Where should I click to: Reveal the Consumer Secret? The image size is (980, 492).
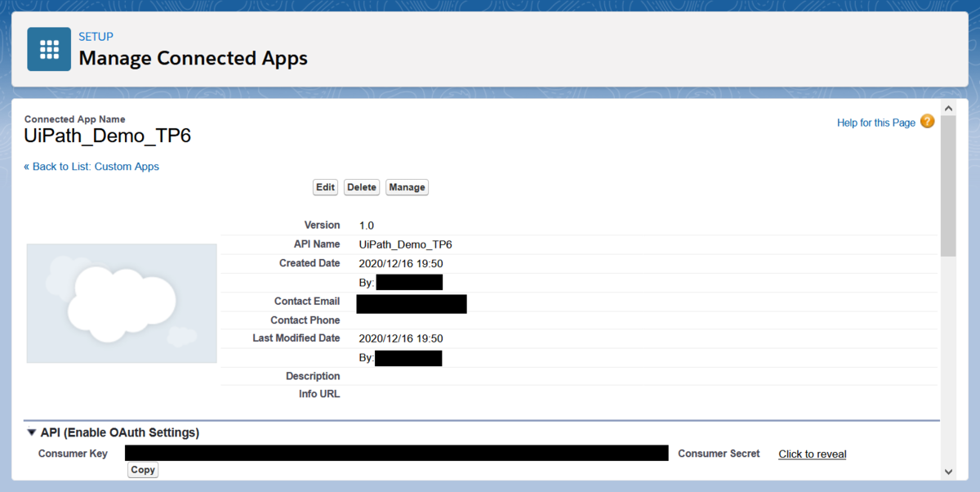[x=813, y=454]
